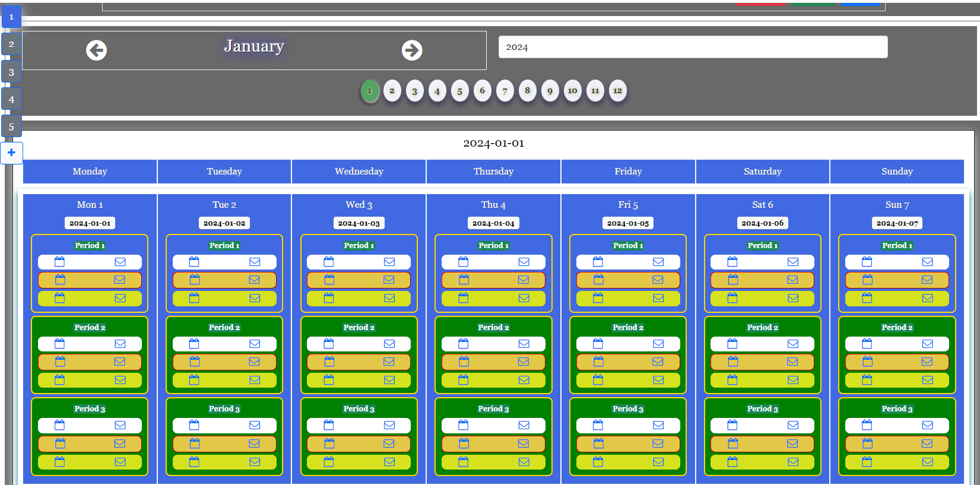
Task: Click the January month title
Action: [x=254, y=46]
